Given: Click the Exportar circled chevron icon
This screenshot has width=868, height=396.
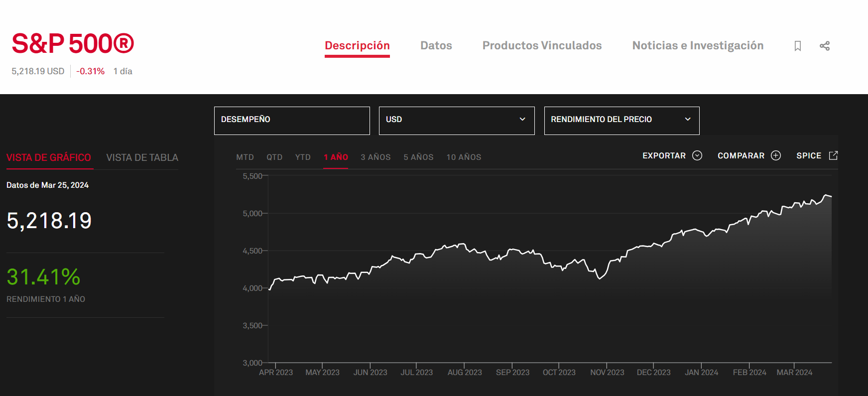Looking at the screenshot, I should pyautogui.click(x=697, y=155).
